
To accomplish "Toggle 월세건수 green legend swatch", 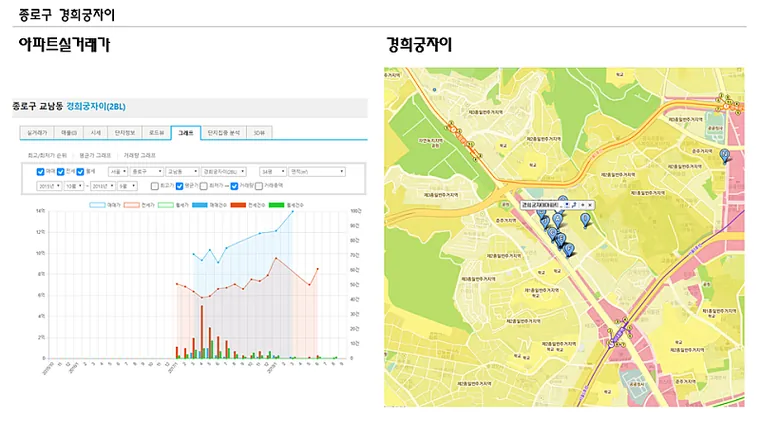I will (x=276, y=205).
